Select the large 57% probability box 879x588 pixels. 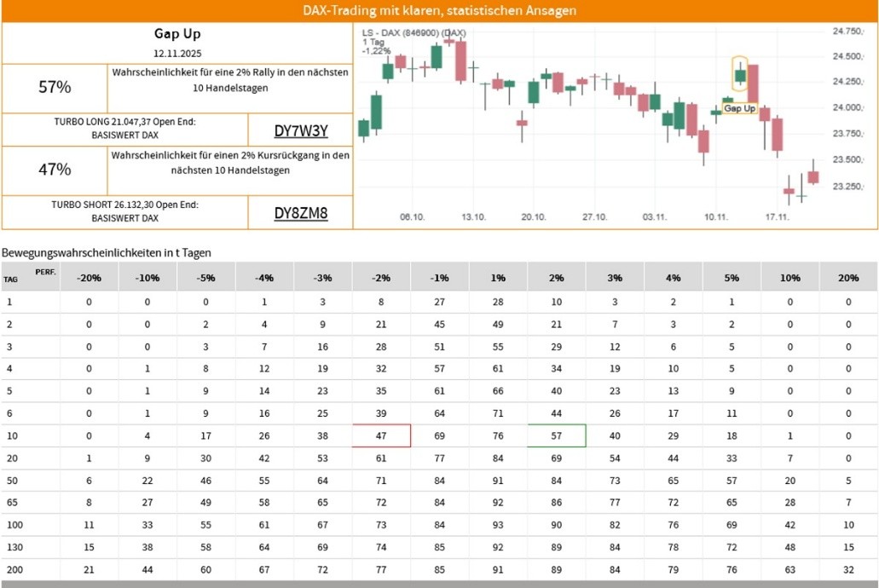[x=55, y=87]
